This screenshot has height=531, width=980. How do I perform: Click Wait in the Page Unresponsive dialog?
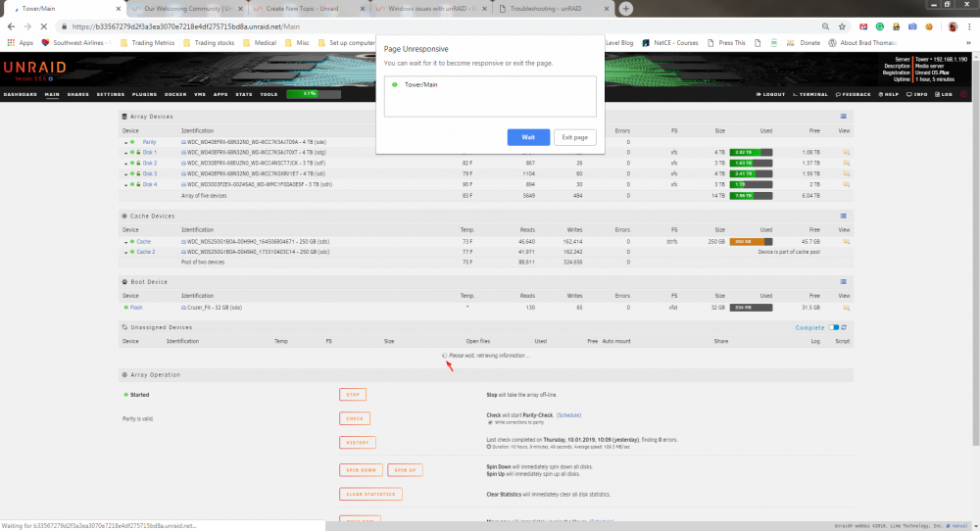click(x=528, y=137)
